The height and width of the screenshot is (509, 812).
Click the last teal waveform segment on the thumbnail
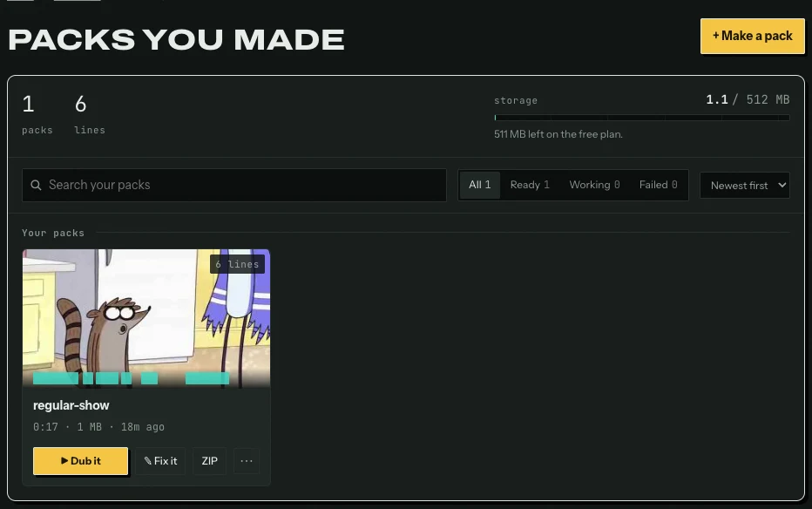207,378
